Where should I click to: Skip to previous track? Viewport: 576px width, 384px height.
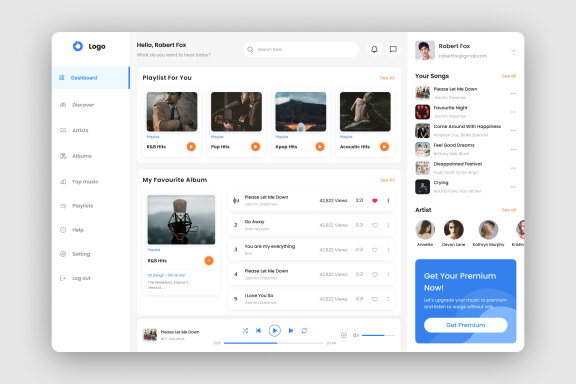pyautogui.click(x=258, y=331)
